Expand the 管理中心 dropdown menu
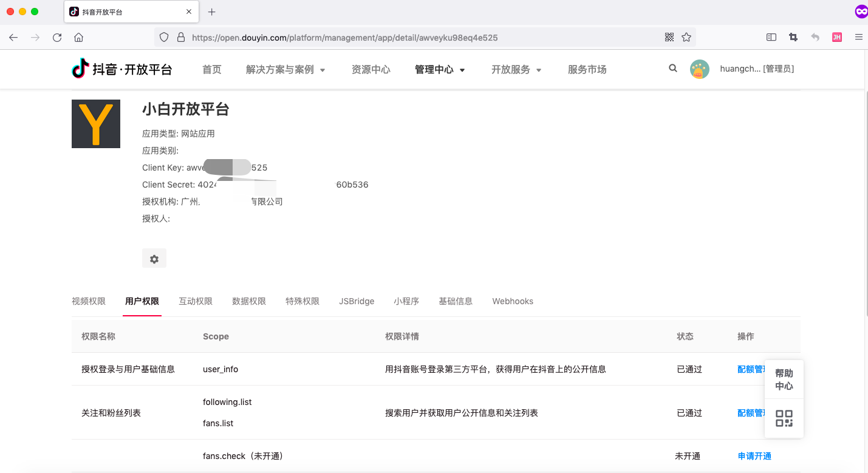The width and height of the screenshot is (868, 473). [x=440, y=70]
